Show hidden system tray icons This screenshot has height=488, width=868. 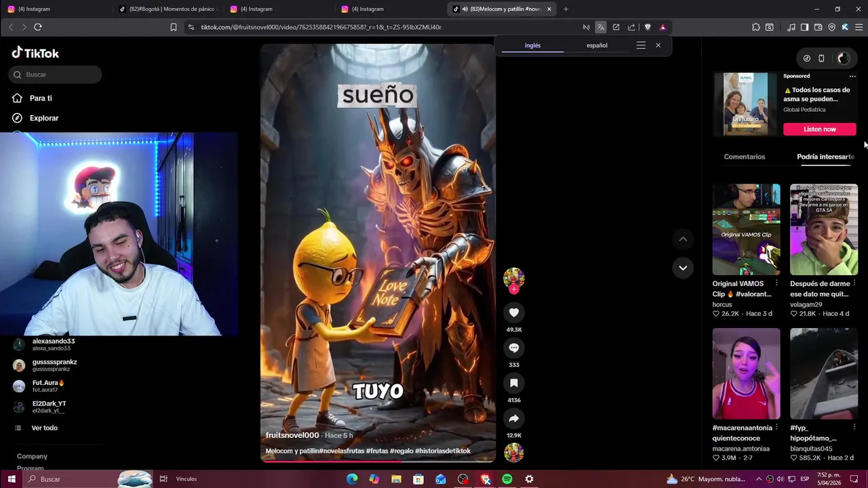[x=759, y=479]
